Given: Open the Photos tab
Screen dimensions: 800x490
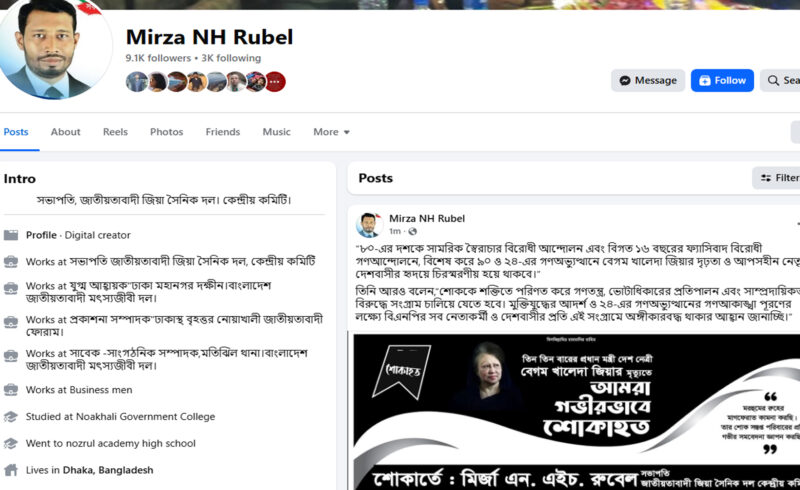Looking at the screenshot, I should pyautogui.click(x=166, y=132).
